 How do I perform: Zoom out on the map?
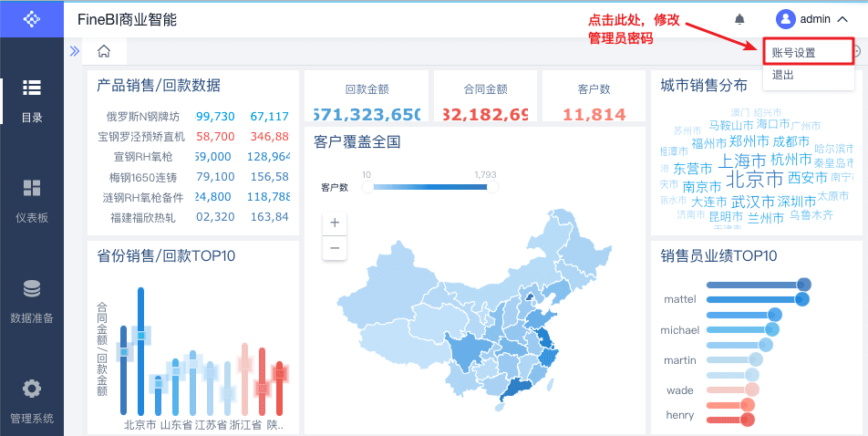335,247
